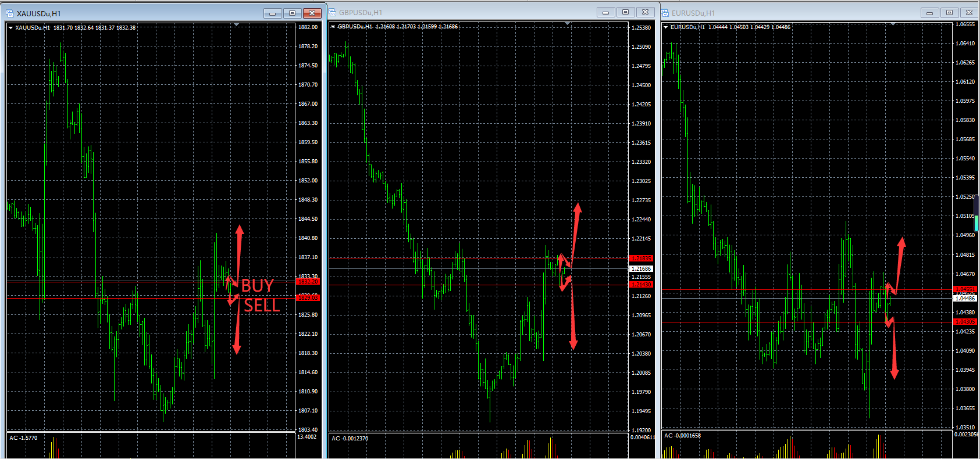Screen dimensions: 980x459
Task: Click the red SELL text label
Action: [x=262, y=306]
